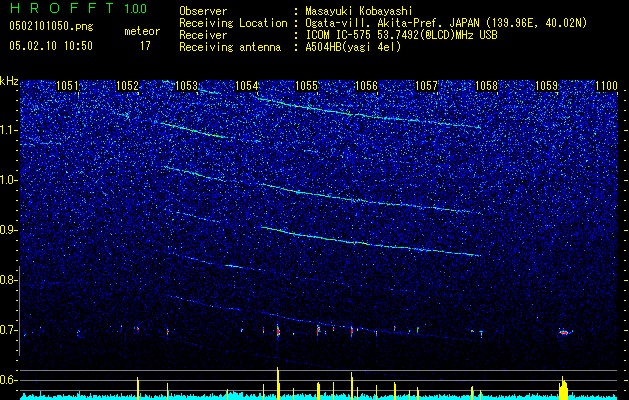The image size is (629, 400).
Task: Click observer name Masayuki Kobayashi
Action: 359,11
